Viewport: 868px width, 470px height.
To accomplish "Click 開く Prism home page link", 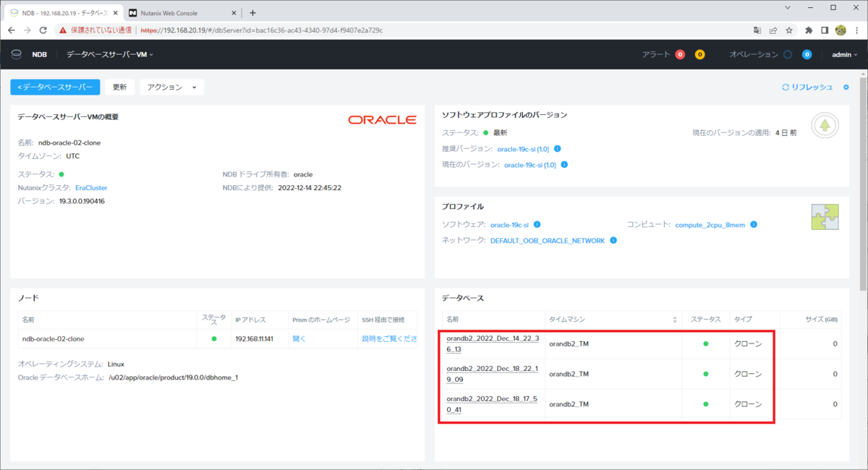I will 299,338.
